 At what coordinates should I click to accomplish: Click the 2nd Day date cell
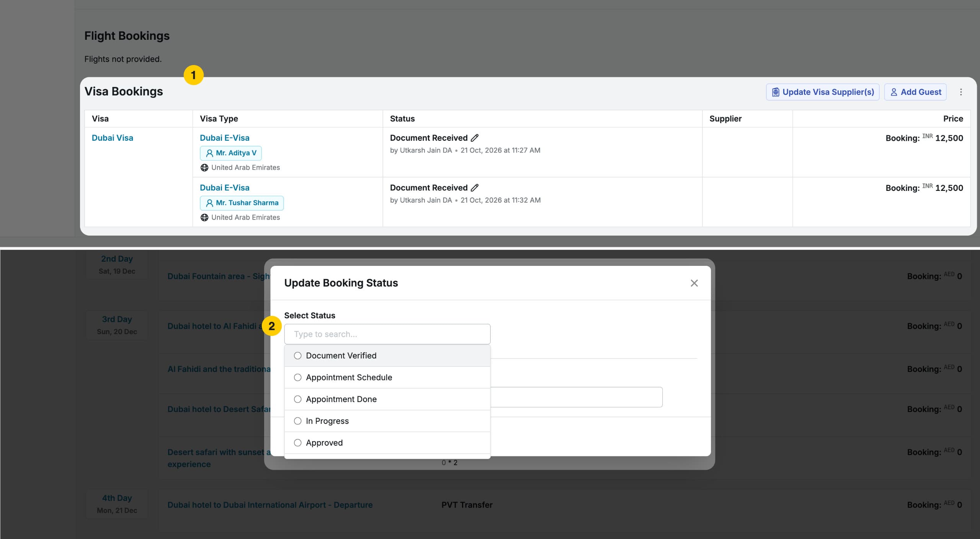(x=117, y=265)
